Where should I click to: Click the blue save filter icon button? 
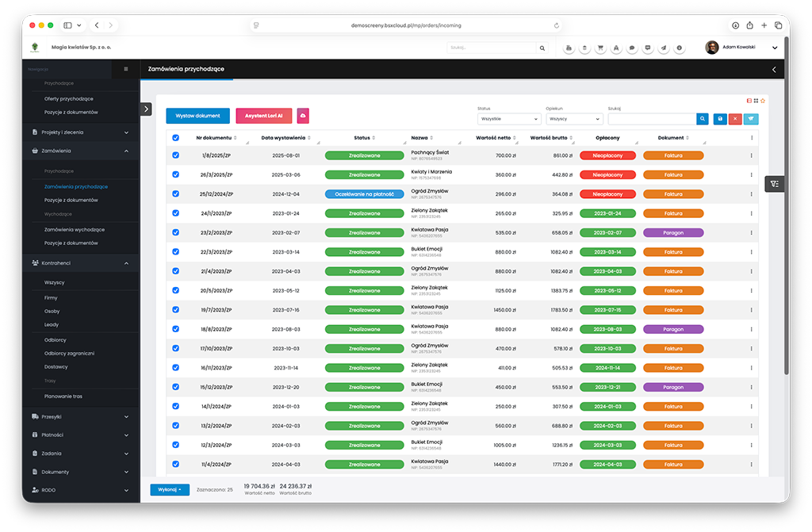719,119
